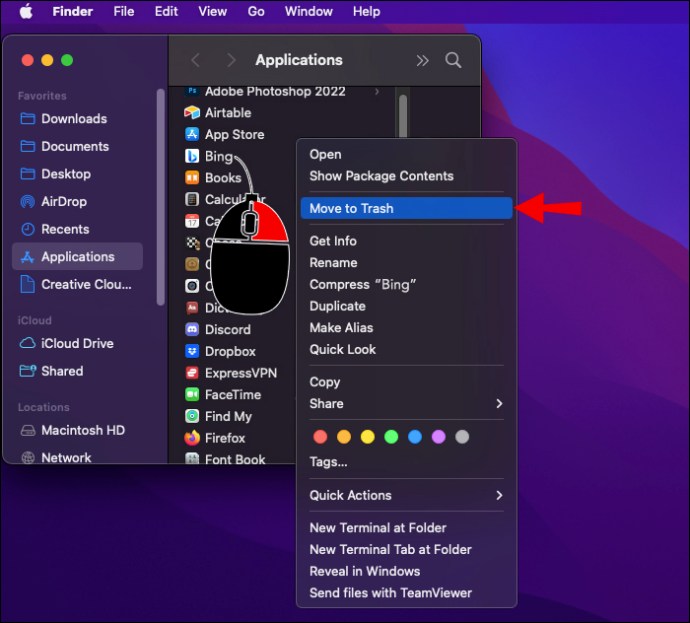Viewport: 690px width, 623px height.
Task: Open the Go menu in menu bar
Action: pyautogui.click(x=256, y=11)
